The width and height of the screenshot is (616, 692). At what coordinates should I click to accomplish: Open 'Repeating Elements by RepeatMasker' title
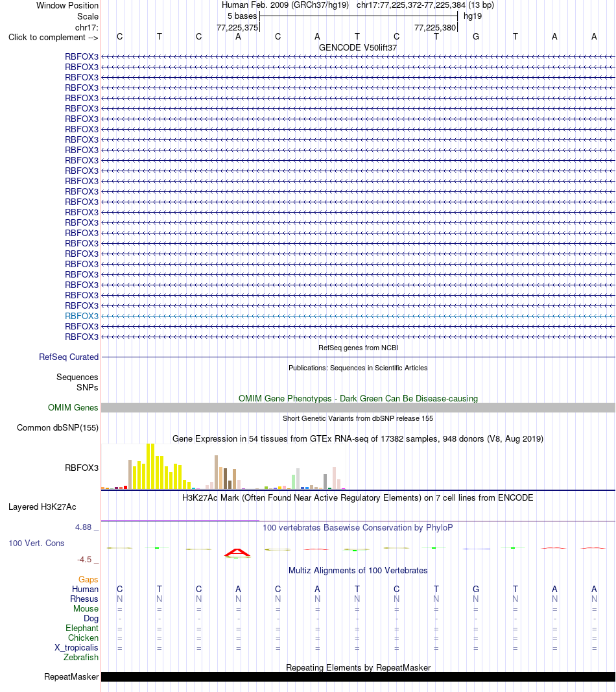click(x=358, y=668)
